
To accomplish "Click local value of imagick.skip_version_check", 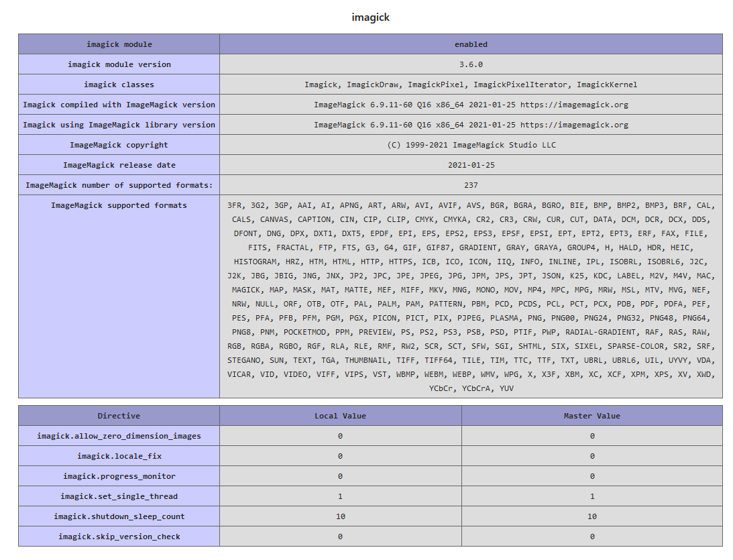I will tap(340, 536).
